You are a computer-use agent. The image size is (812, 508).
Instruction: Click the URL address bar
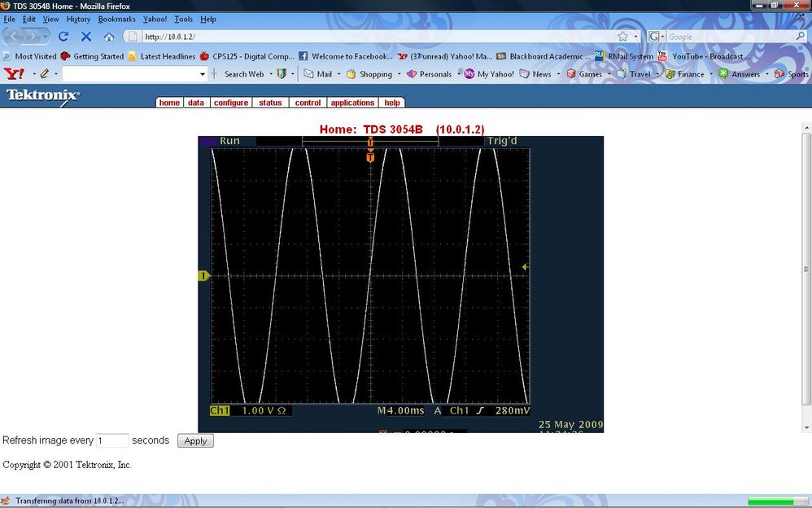click(378, 37)
